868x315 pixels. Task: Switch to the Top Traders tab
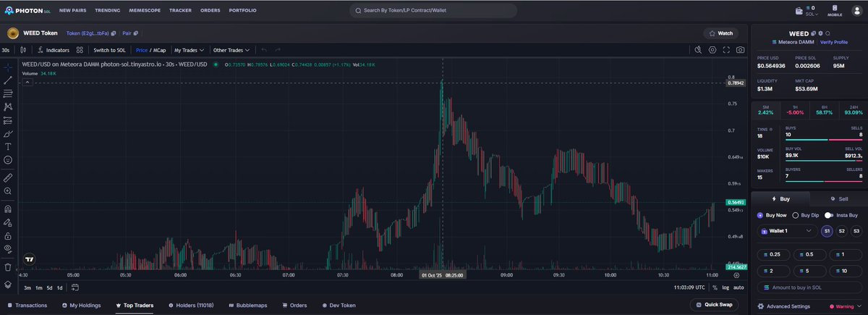click(x=135, y=306)
